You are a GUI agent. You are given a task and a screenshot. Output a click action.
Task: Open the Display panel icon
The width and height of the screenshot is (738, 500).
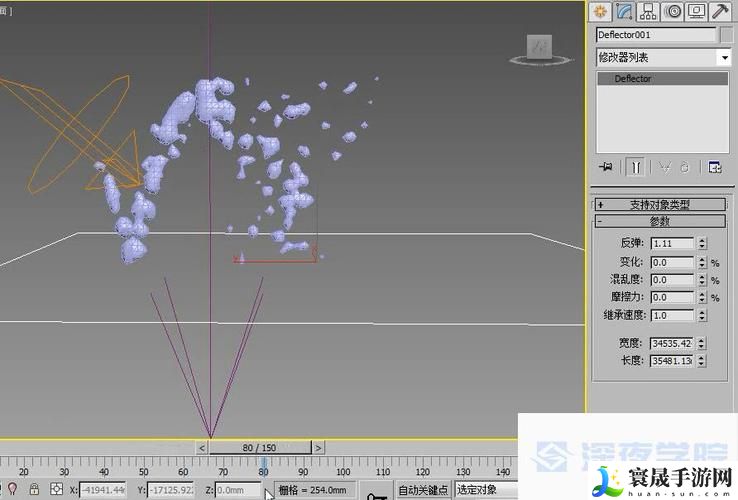click(x=696, y=11)
